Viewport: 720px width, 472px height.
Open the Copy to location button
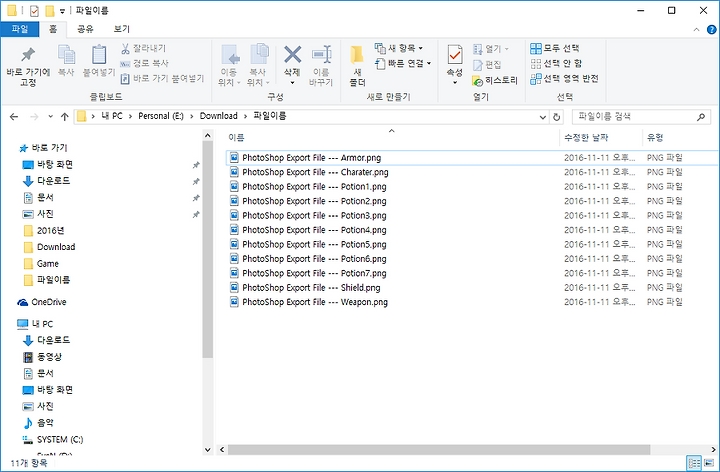click(258, 66)
